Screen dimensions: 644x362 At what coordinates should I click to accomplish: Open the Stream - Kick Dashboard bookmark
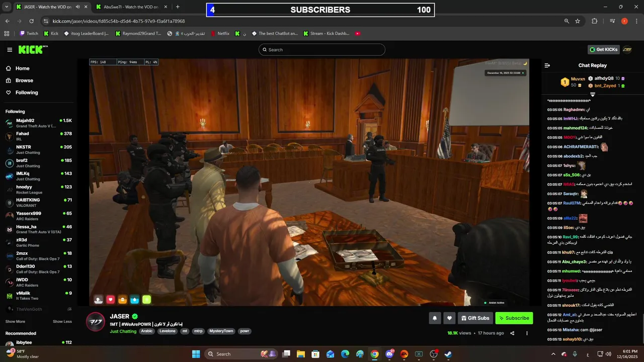(x=326, y=34)
